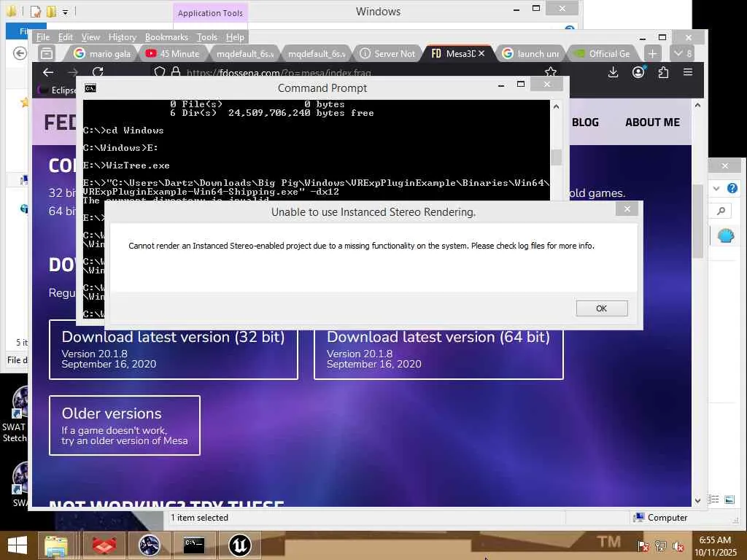Image resolution: width=747 pixels, height=560 pixels.
Task: Close the Mesa3D tab
Action: (x=481, y=53)
